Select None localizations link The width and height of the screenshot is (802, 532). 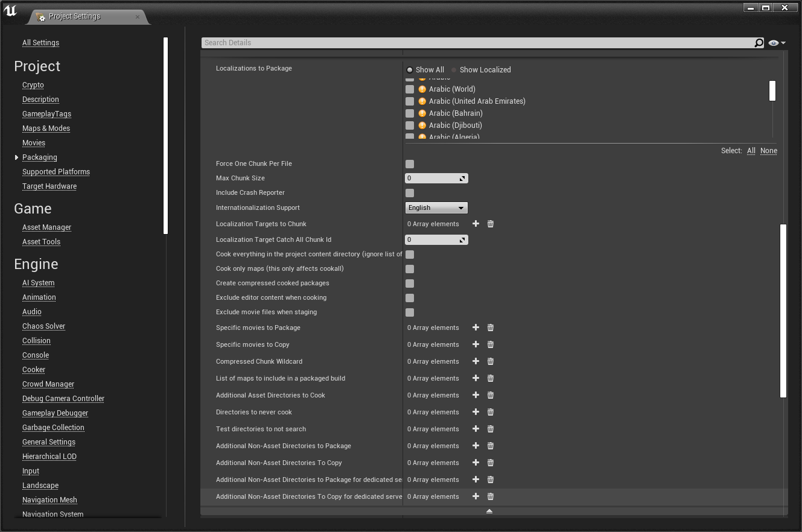(769, 151)
